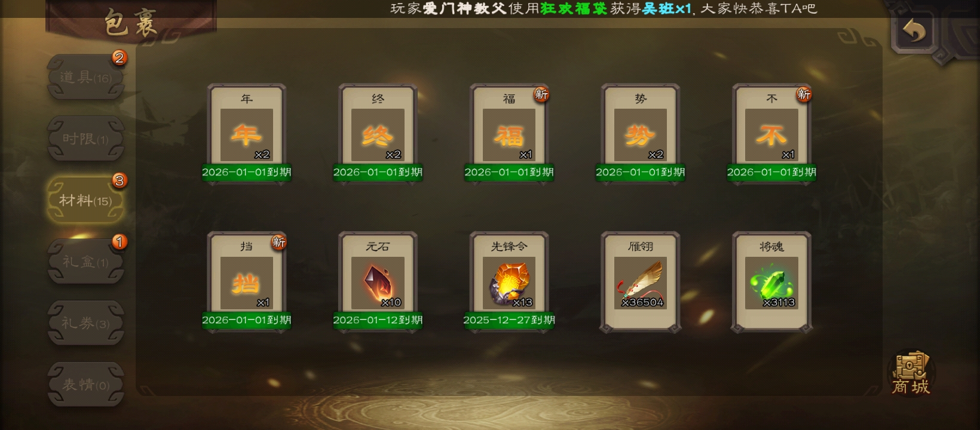Select the 元石 red crystal item

tap(378, 282)
